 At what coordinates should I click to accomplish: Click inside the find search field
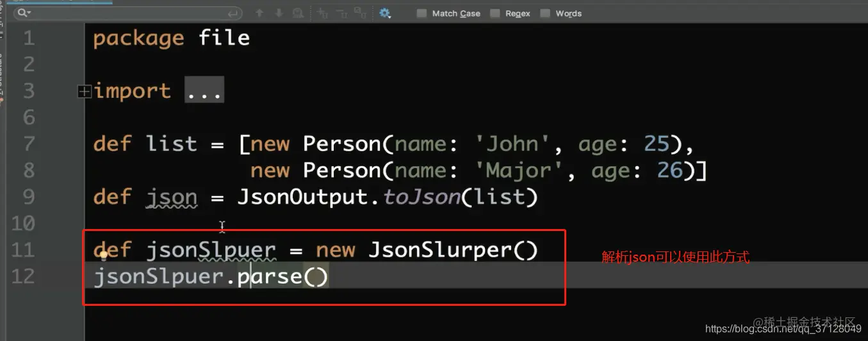coord(128,13)
